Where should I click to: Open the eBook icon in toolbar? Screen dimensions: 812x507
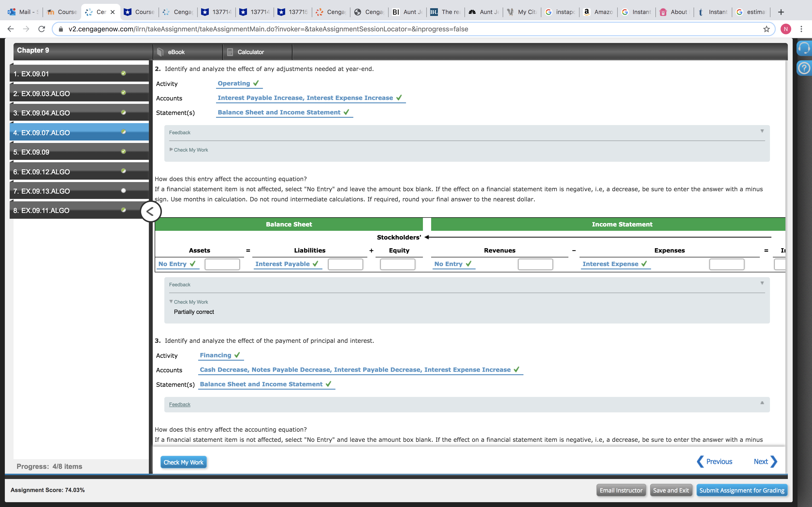click(160, 52)
